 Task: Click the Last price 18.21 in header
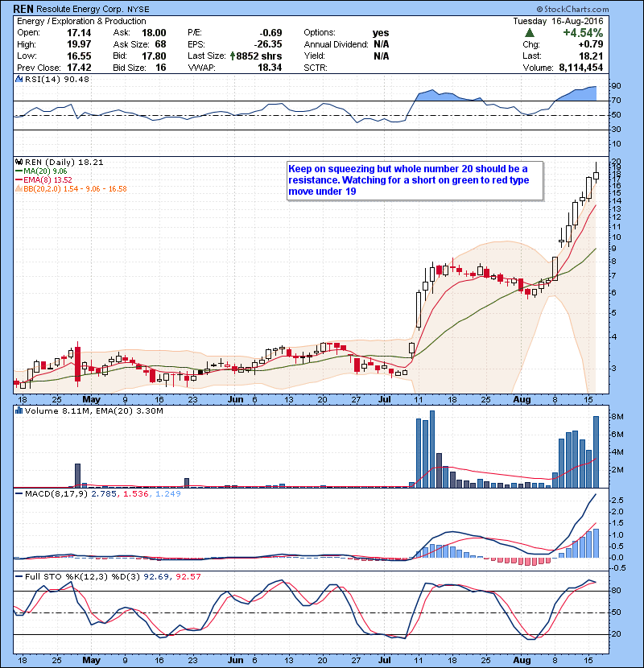[591, 56]
